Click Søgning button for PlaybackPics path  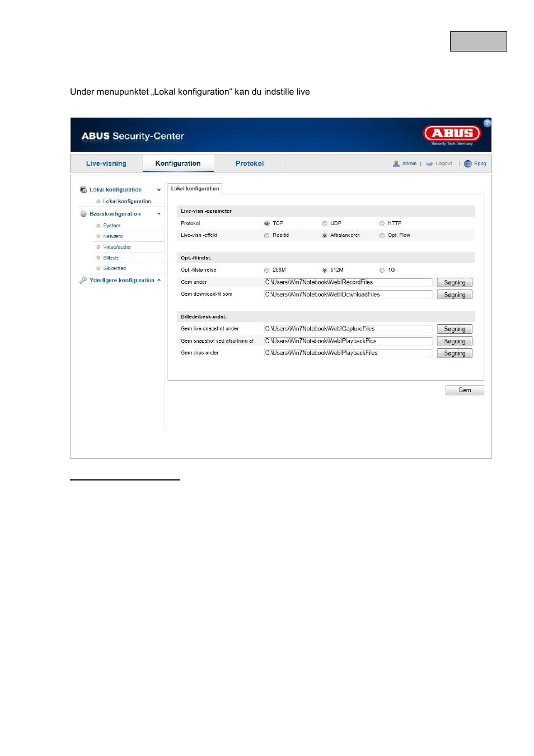click(455, 341)
